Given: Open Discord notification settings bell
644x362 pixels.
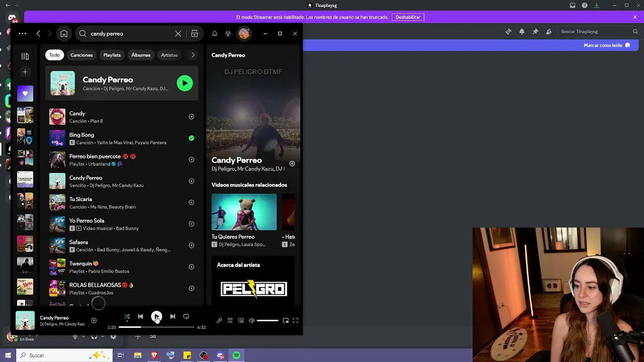Looking at the screenshot, I should point(522,31).
